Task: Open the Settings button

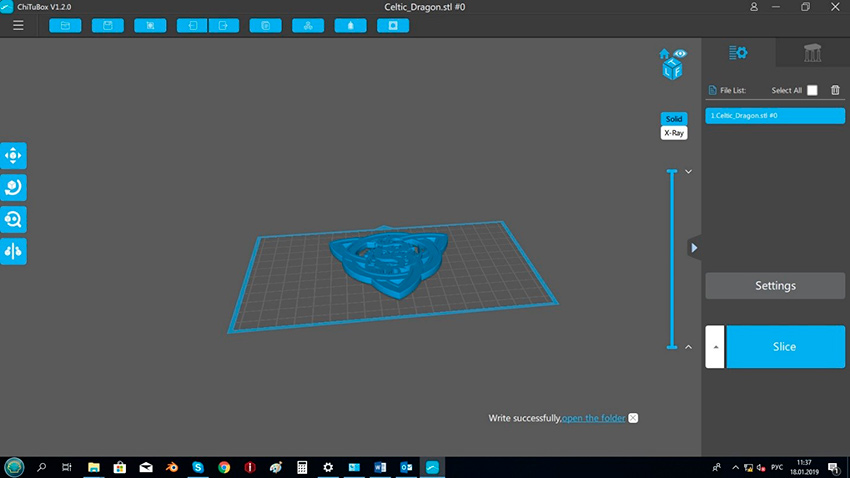Action: point(775,286)
